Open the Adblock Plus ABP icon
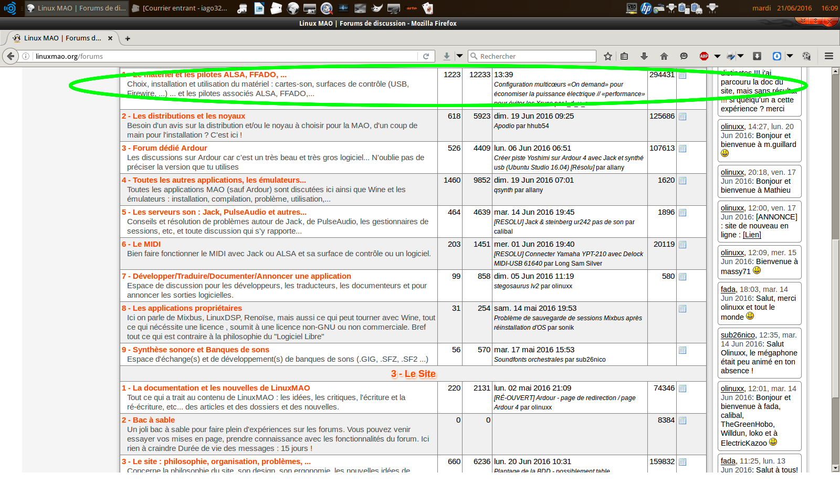The height and width of the screenshot is (504, 840). coord(704,56)
